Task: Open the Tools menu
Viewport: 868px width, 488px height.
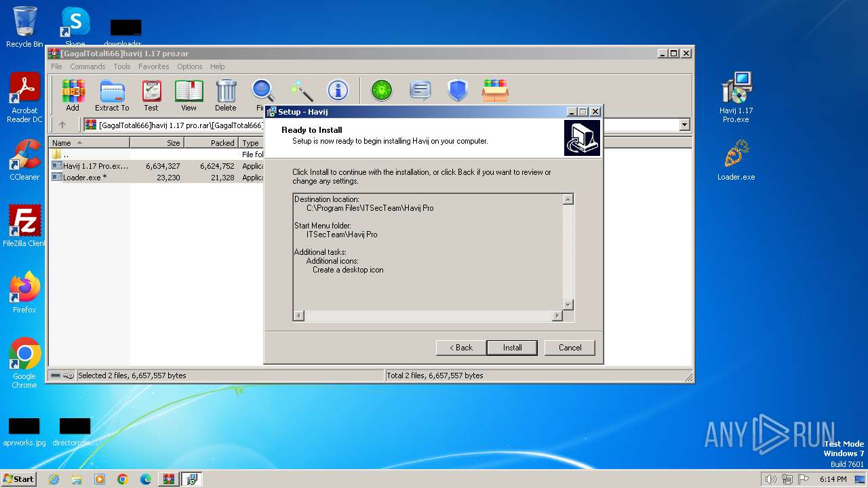Action: pos(122,66)
